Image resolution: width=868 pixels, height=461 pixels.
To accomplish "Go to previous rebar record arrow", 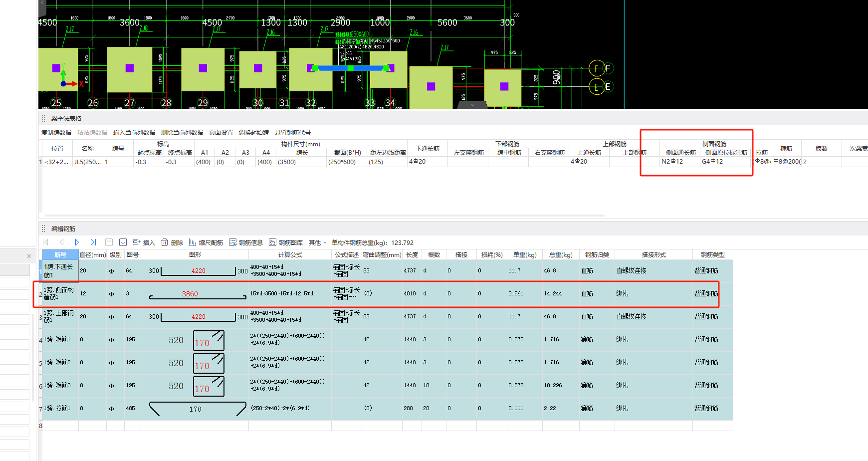I will point(62,242).
